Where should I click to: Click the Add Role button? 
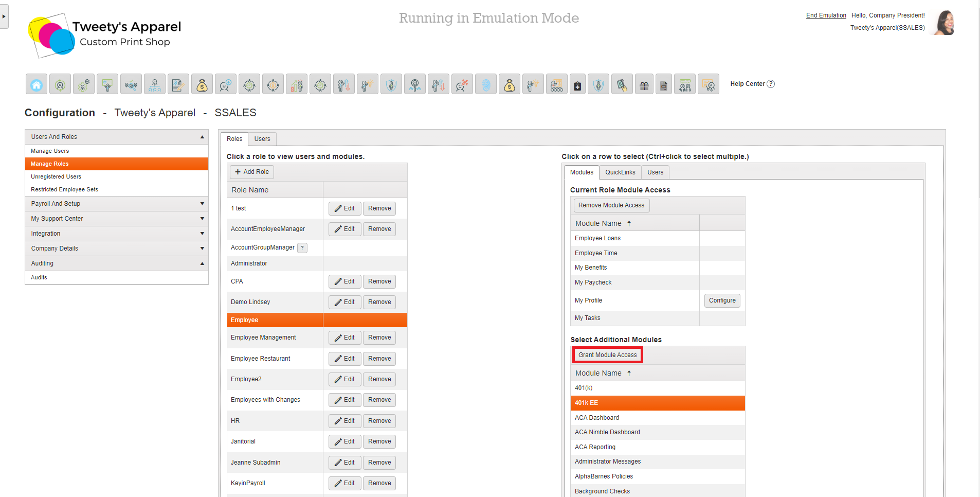pos(252,172)
